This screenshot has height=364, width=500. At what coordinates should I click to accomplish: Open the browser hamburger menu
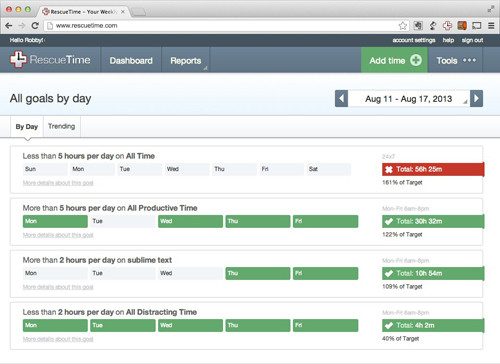[491, 25]
